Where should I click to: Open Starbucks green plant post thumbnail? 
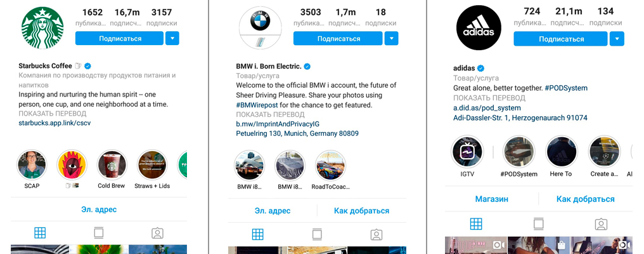point(99,249)
